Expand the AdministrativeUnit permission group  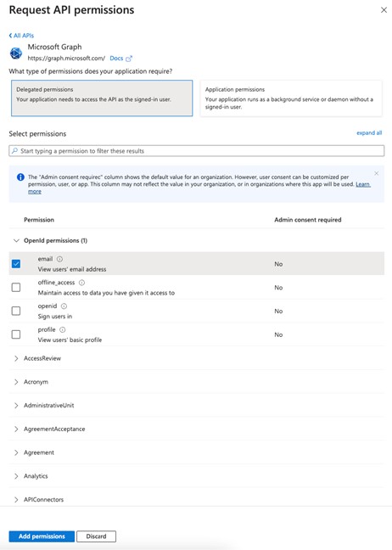point(16,405)
